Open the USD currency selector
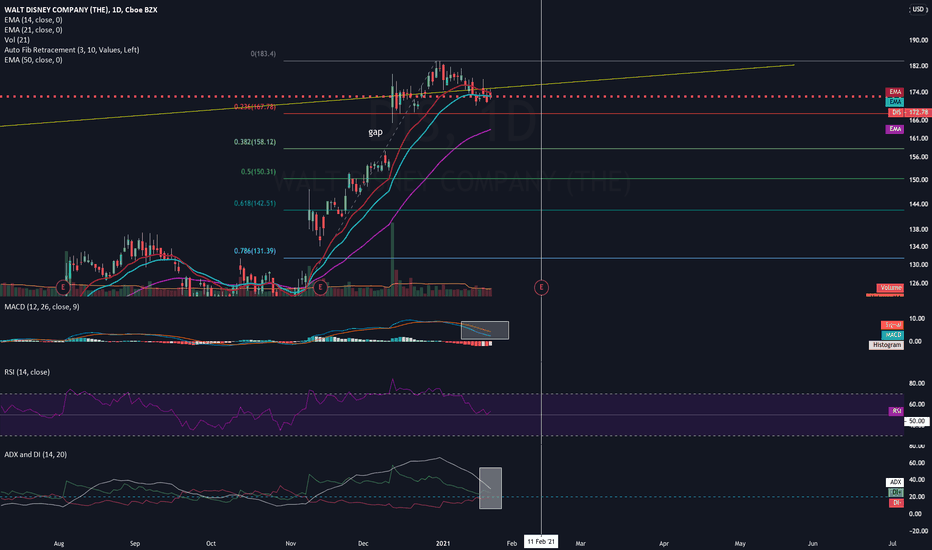 coord(918,10)
